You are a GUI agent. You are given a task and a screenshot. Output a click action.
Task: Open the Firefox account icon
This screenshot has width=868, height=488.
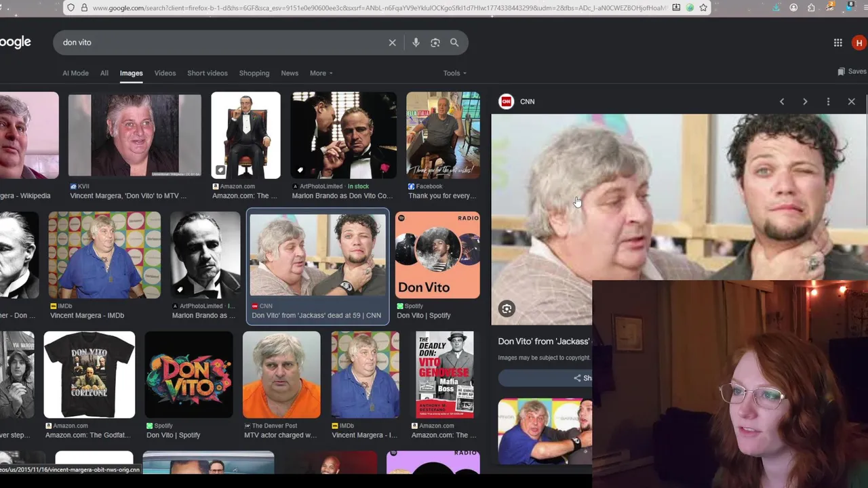[x=793, y=7]
